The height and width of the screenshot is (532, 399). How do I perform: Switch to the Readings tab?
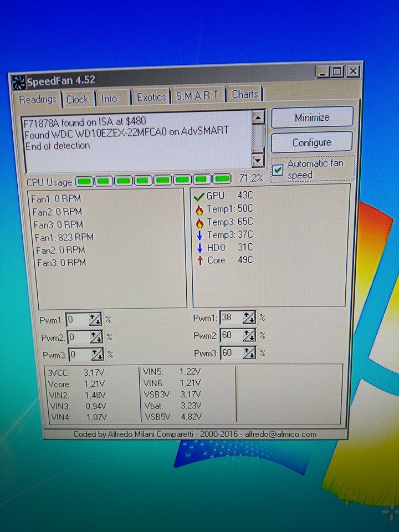(x=38, y=100)
